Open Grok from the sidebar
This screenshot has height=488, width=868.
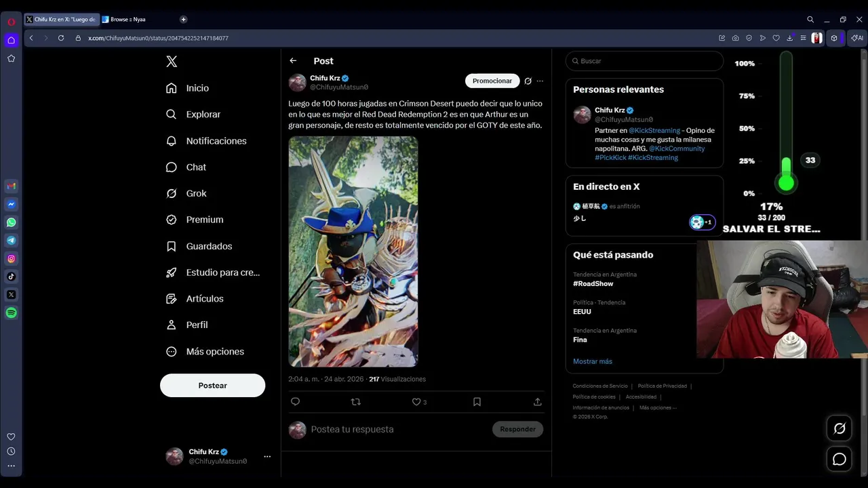(186, 193)
